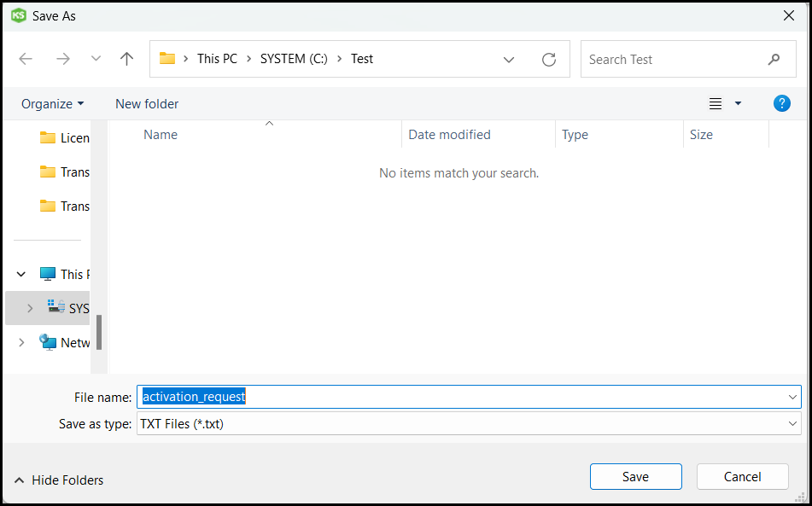Viewport: 812px width, 506px height.
Task: Refresh the Test folder view
Action: click(549, 60)
